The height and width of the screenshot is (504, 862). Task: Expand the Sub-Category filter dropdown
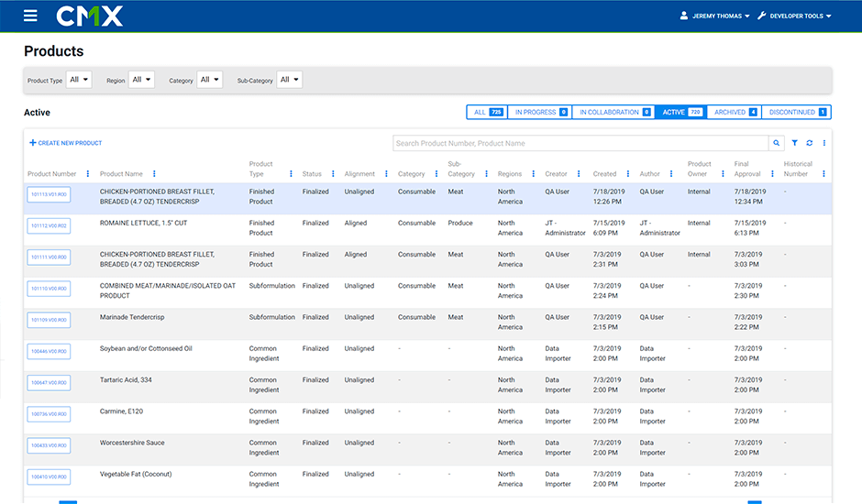(x=289, y=80)
